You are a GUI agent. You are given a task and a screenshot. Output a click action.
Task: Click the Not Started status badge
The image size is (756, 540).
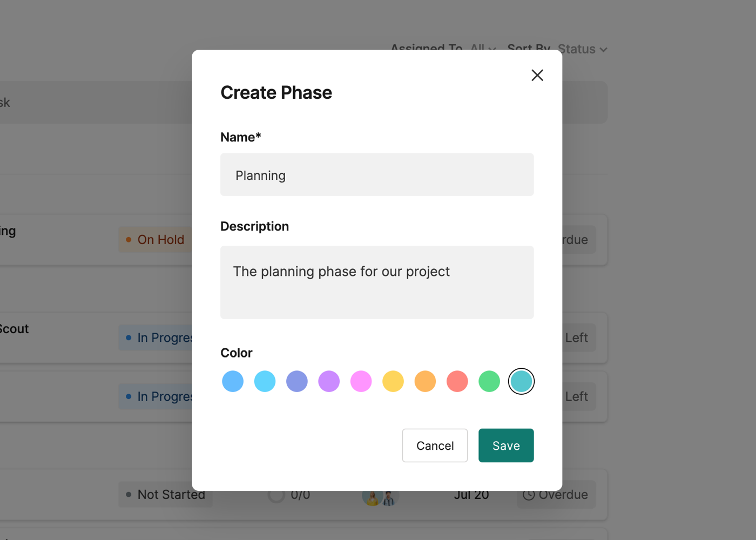pos(165,495)
